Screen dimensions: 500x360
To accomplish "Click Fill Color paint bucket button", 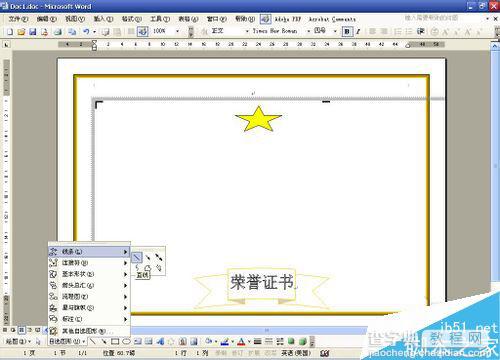I will [209, 341].
